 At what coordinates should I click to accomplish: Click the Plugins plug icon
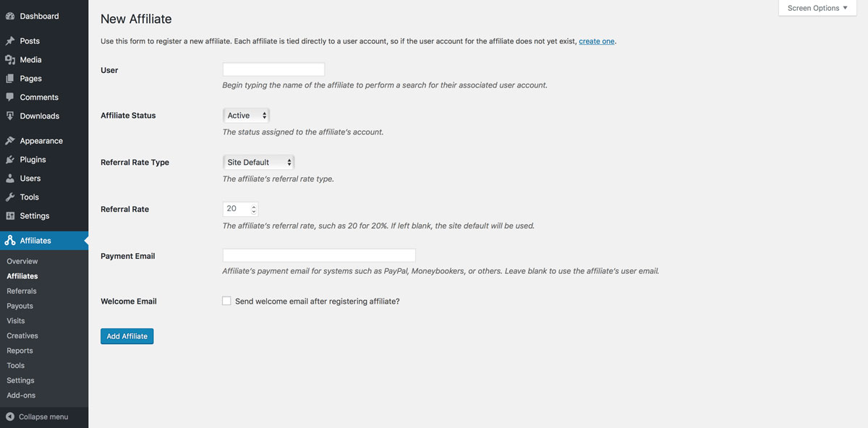pyautogui.click(x=10, y=160)
